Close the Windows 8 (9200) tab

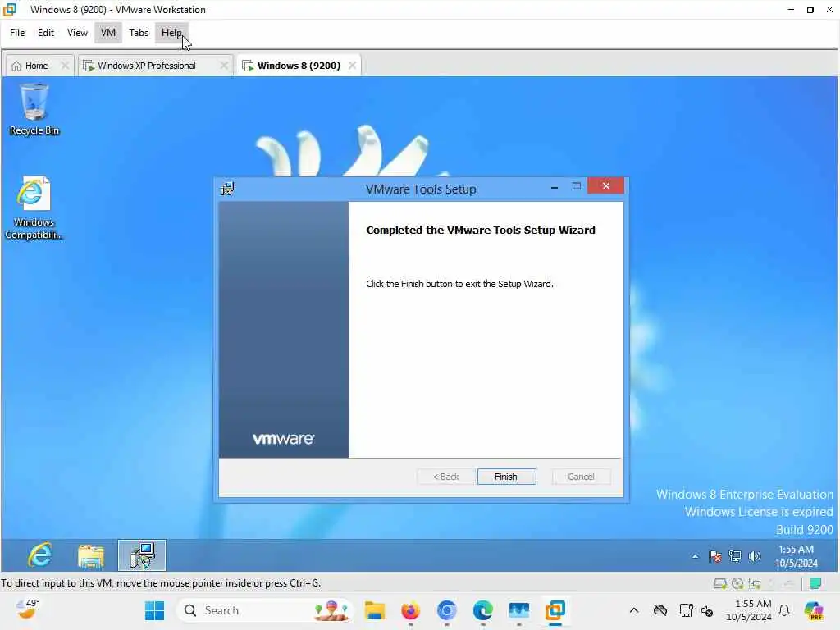(x=352, y=66)
